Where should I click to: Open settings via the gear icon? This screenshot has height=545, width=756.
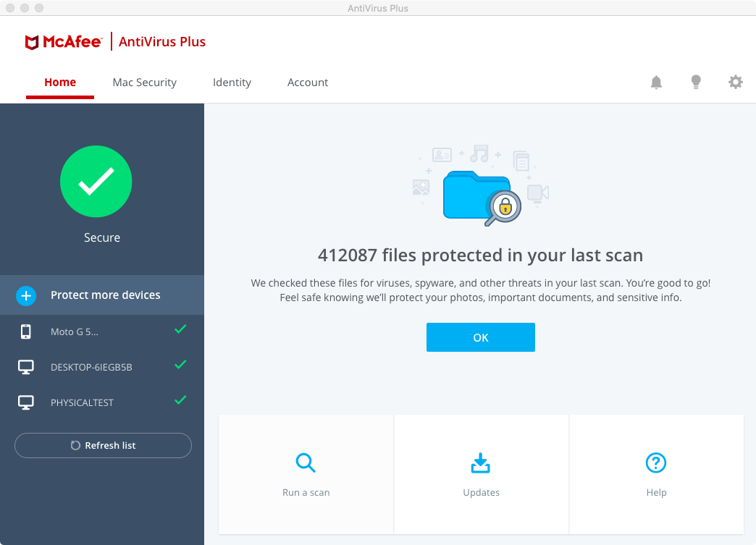pos(736,83)
